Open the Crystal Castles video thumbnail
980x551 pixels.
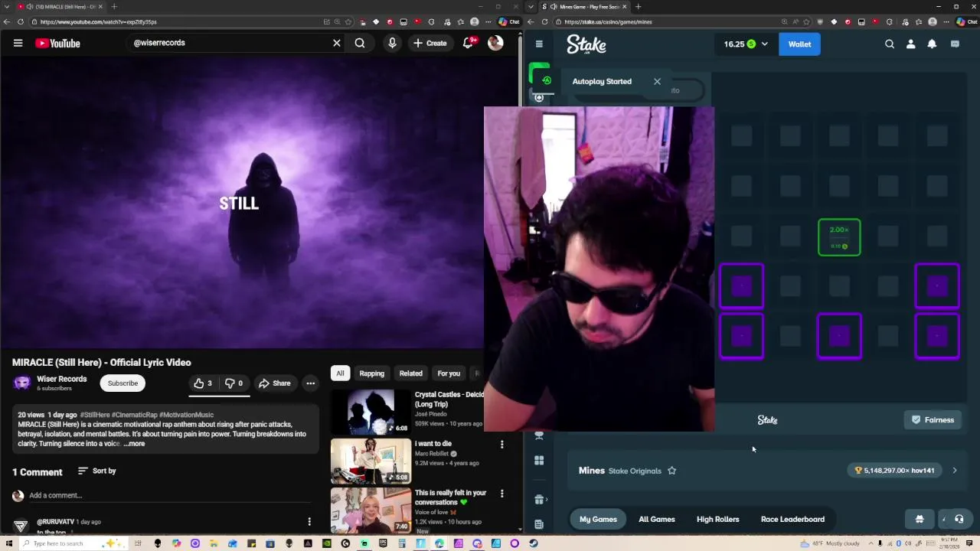click(371, 412)
